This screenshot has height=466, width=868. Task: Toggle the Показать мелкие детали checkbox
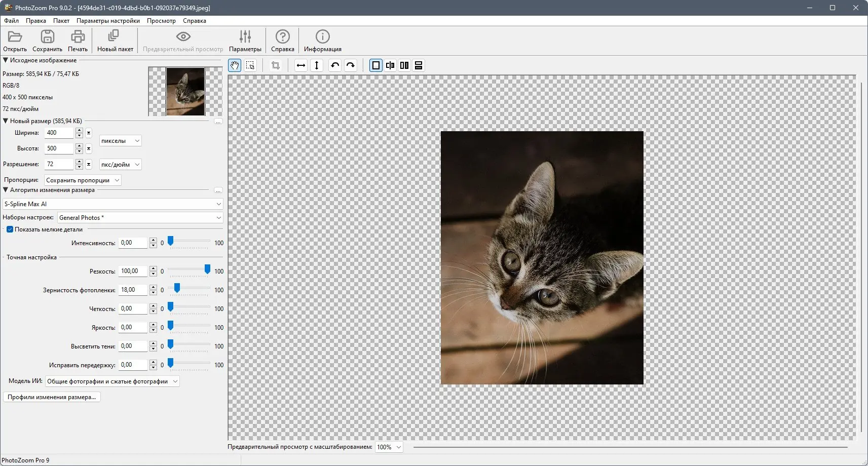coord(10,229)
